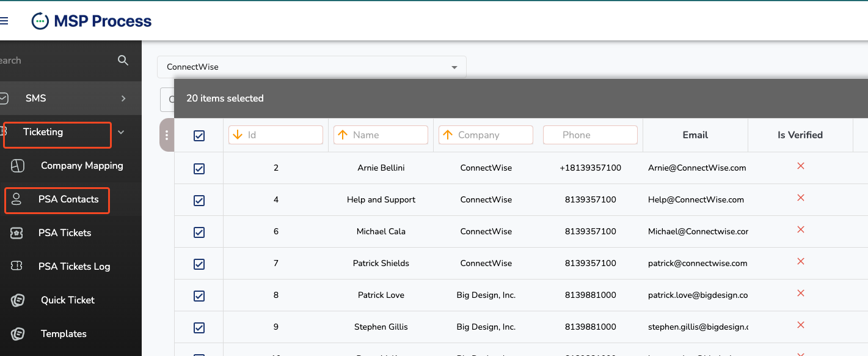Image resolution: width=868 pixels, height=356 pixels.
Task: Collapse the Ticketing menu chevron
Action: [x=121, y=132]
